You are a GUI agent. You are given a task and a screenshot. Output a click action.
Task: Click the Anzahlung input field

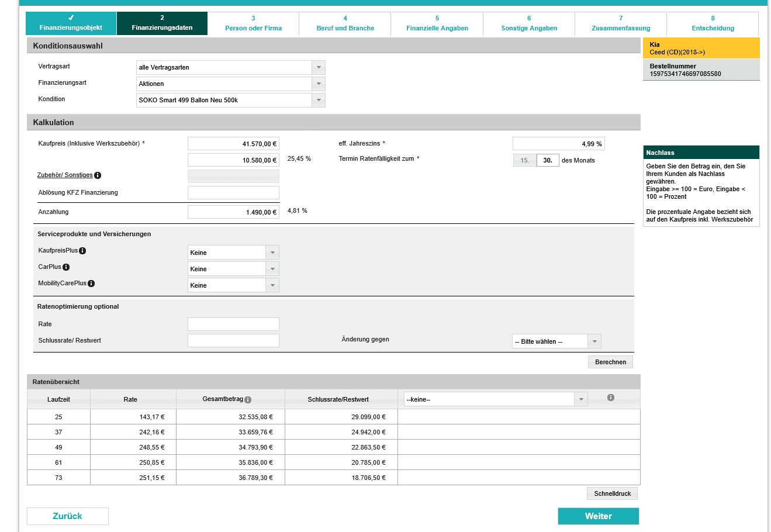tap(233, 212)
